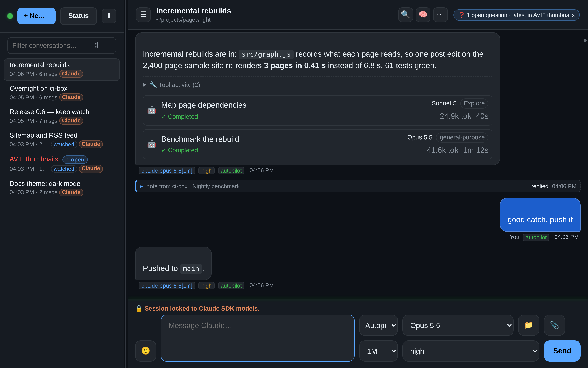Click robot icon on Map page dependencies

152,111
